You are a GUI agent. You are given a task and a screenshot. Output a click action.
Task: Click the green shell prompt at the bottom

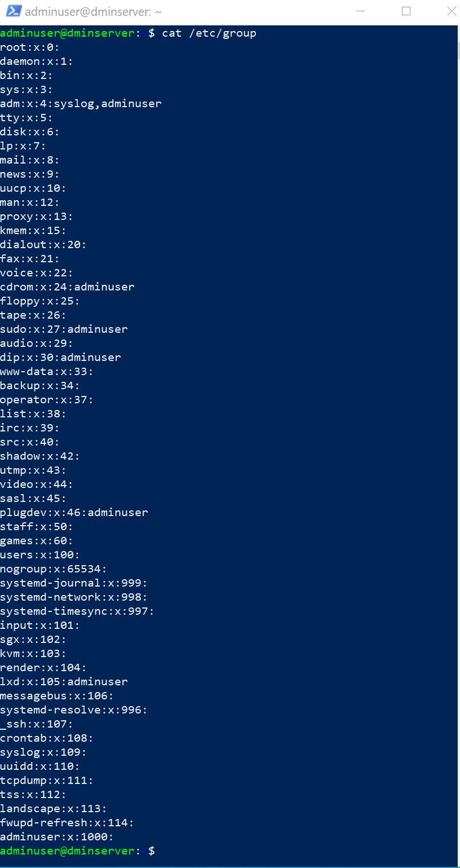[68, 851]
